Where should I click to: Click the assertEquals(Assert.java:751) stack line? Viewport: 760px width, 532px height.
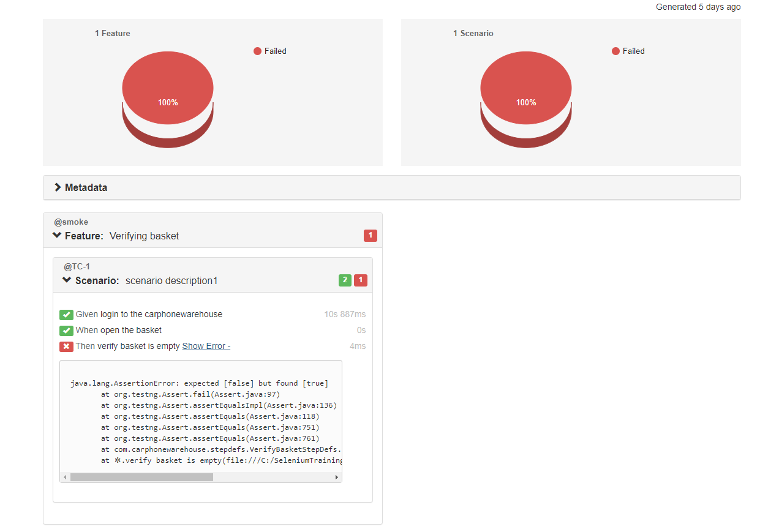[x=210, y=427]
